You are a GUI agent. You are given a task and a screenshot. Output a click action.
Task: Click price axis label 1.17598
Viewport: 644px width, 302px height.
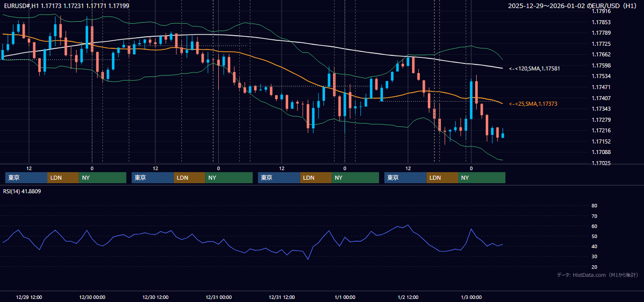pyautogui.click(x=601, y=65)
